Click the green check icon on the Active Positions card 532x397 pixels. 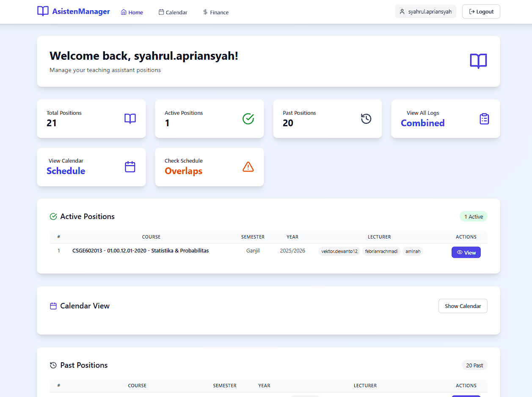pos(248,119)
